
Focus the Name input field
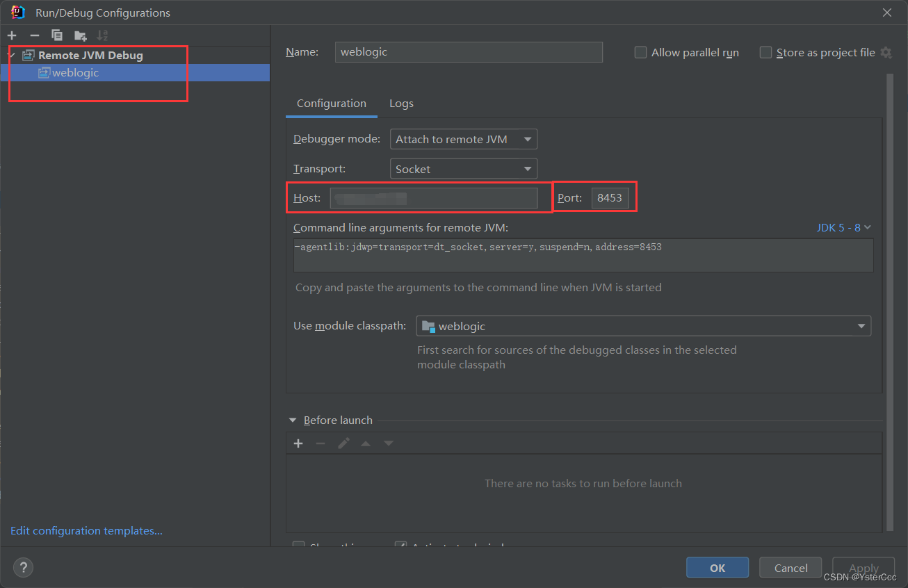(469, 52)
